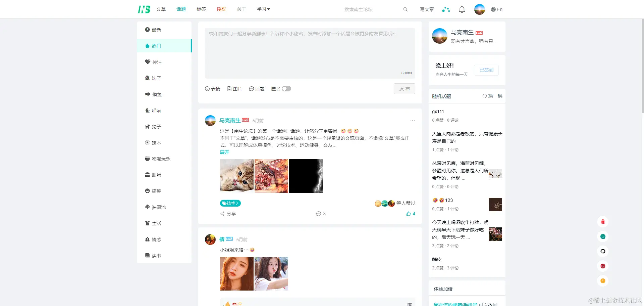
Task: Open user avatar in top header
Action: [x=480, y=9]
